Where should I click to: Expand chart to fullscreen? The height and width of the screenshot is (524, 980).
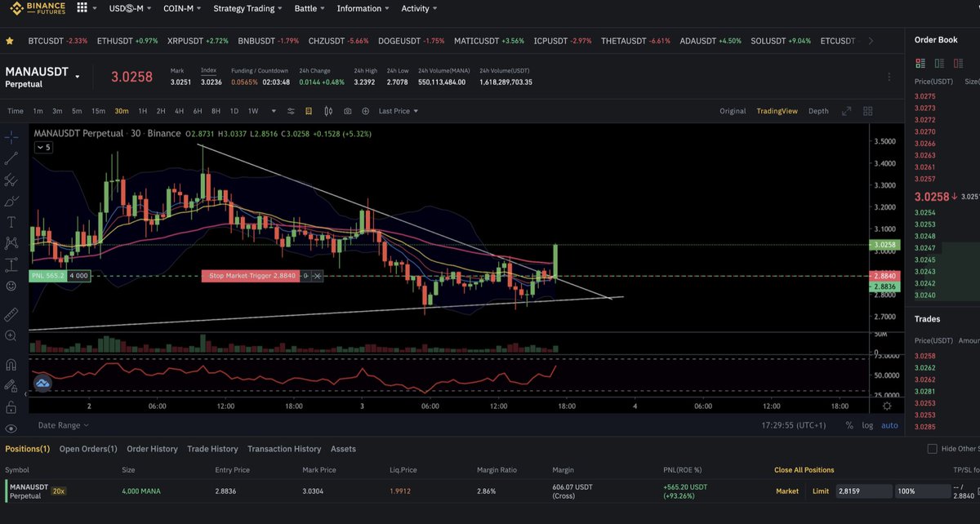pos(846,111)
